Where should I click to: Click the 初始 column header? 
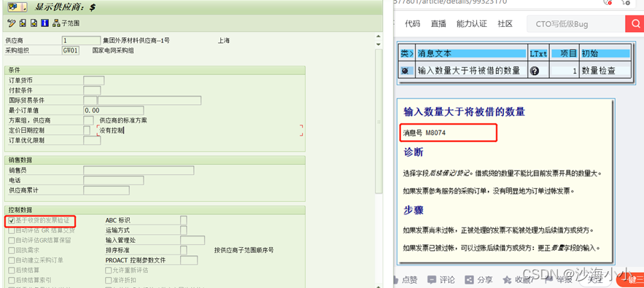coord(605,53)
